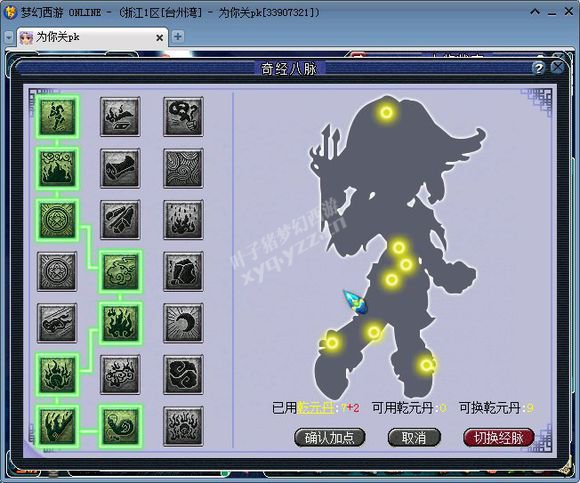The height and width of the screenshot is (483, 580).
Task: Add a new tab with plus button
Action: [178, 37]
